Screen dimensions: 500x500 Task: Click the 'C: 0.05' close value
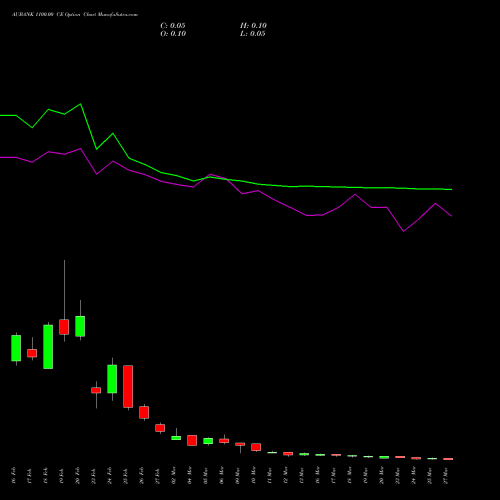(173, 26)
